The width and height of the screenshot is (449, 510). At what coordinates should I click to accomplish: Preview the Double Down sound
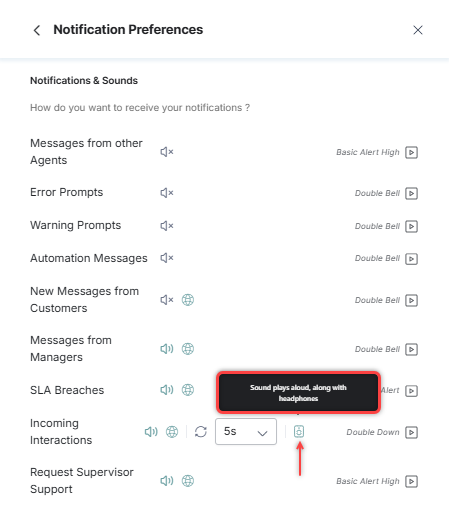click(411, 432)
